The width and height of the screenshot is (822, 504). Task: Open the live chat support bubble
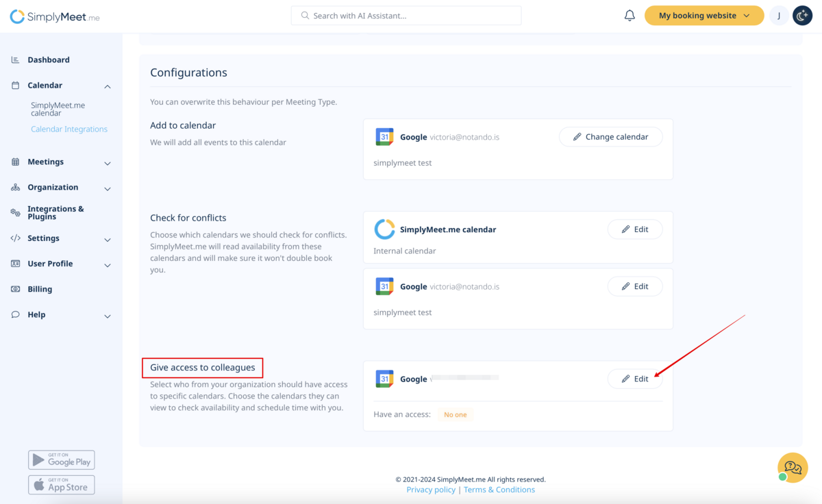pyautogui.click(x=793, y=468)
